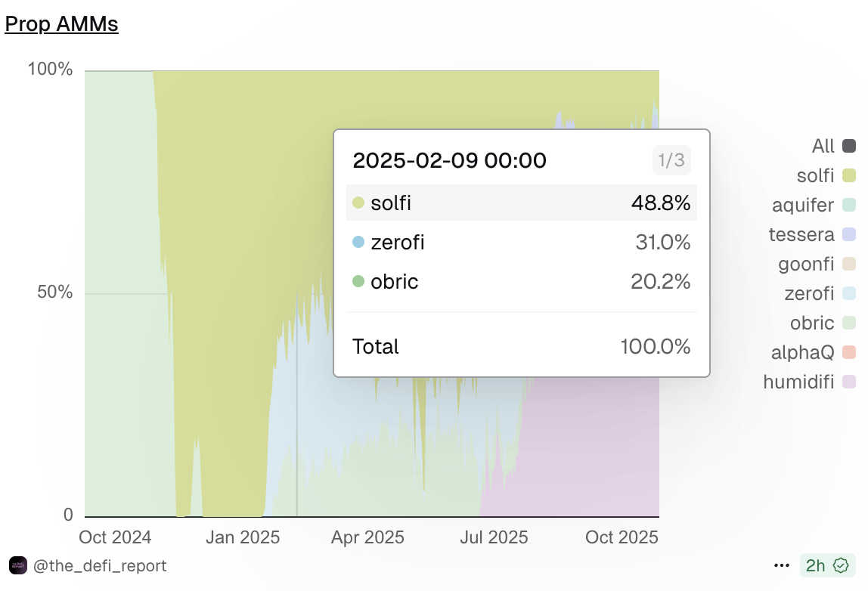
Task: Select the solfi row in the tooltip
Action: point(521,203)
